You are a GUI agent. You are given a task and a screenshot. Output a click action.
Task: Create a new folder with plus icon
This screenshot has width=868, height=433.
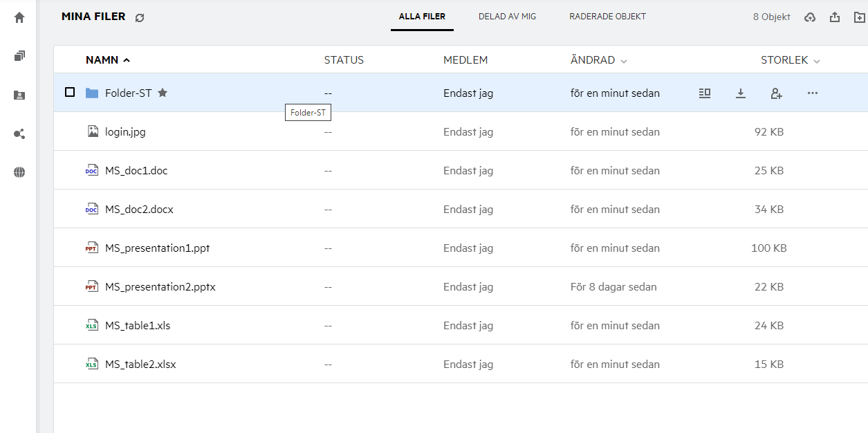coord(860,17)
